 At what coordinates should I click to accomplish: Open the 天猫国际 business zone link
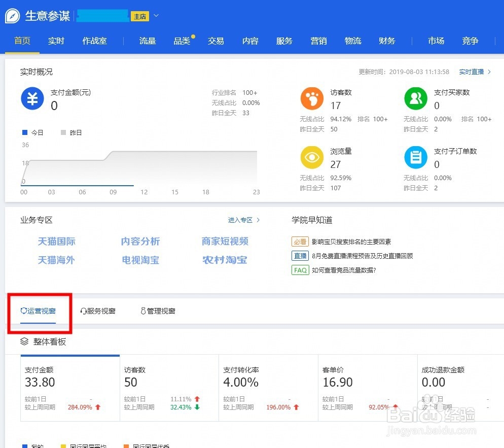tap(57, 241)
